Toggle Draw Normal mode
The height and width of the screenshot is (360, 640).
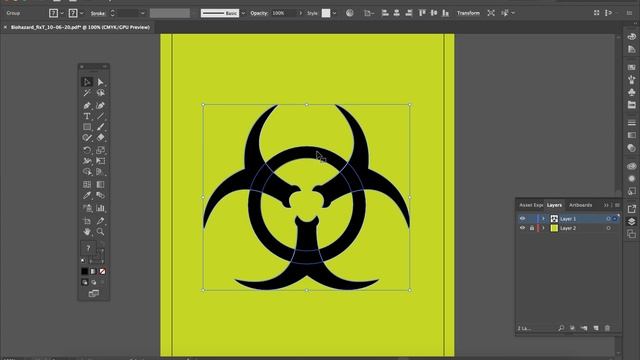click(x=84, y=282)
